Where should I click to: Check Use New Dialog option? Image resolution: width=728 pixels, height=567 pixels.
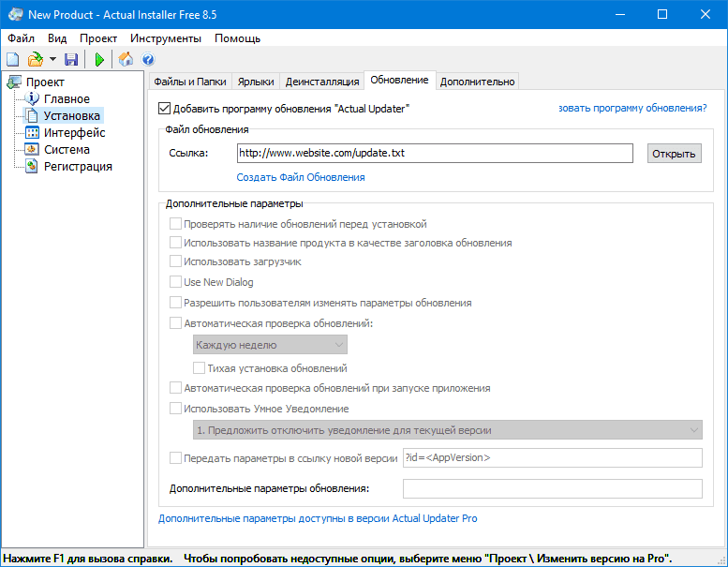point(175,282)
